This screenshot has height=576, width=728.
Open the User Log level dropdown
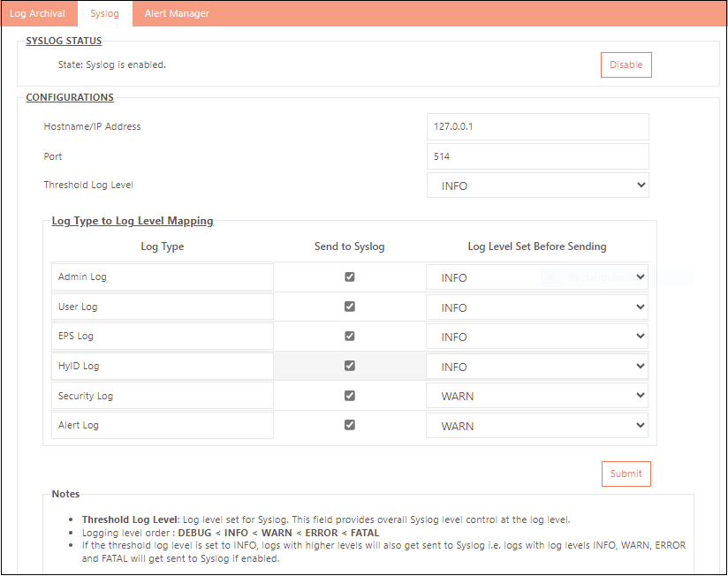click(x=537, y=307)
